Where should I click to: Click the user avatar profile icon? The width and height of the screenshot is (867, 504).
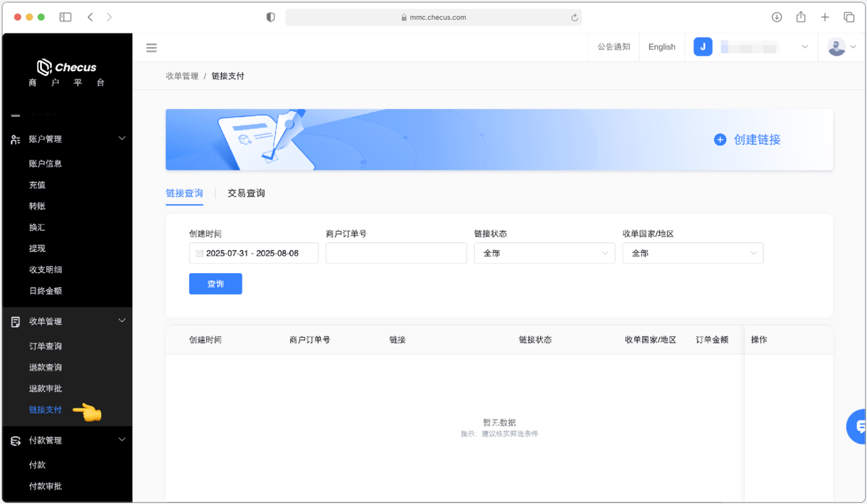(837, 47)
